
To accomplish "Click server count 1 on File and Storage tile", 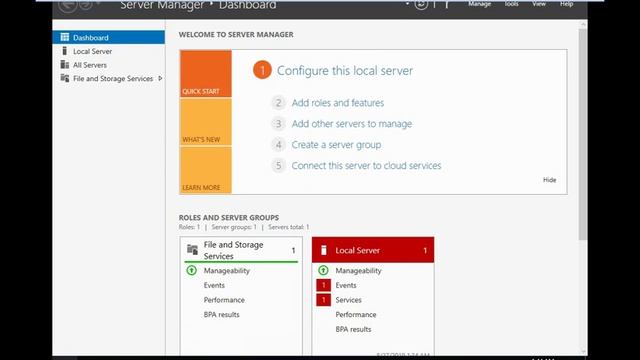I will click(293, 250).
